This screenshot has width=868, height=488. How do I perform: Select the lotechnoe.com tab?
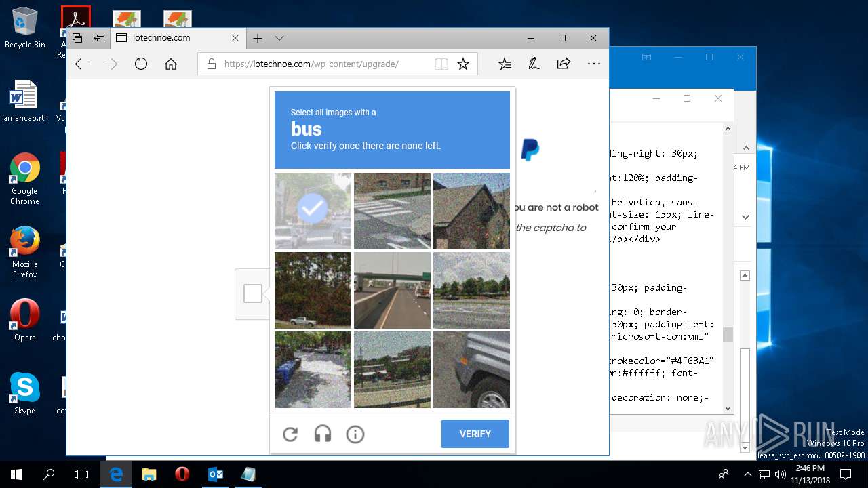coord(178,38)
